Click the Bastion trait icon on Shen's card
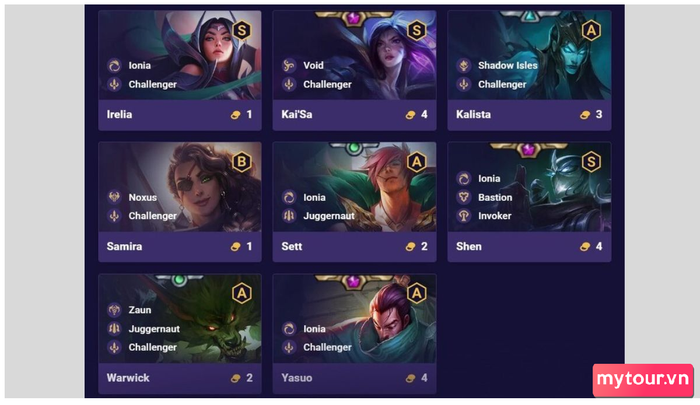The width and height of the screenshot is (700, 405). [464, 197]
